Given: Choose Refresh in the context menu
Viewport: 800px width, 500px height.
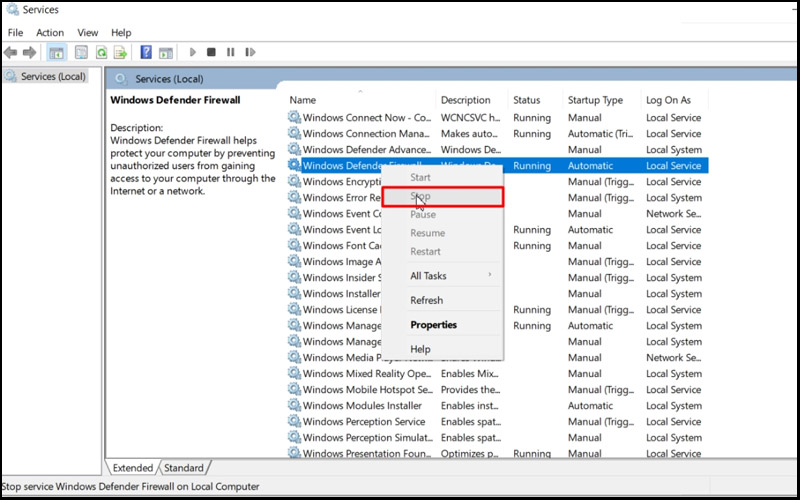Looking at the screenshot, I should click(442, 301).
